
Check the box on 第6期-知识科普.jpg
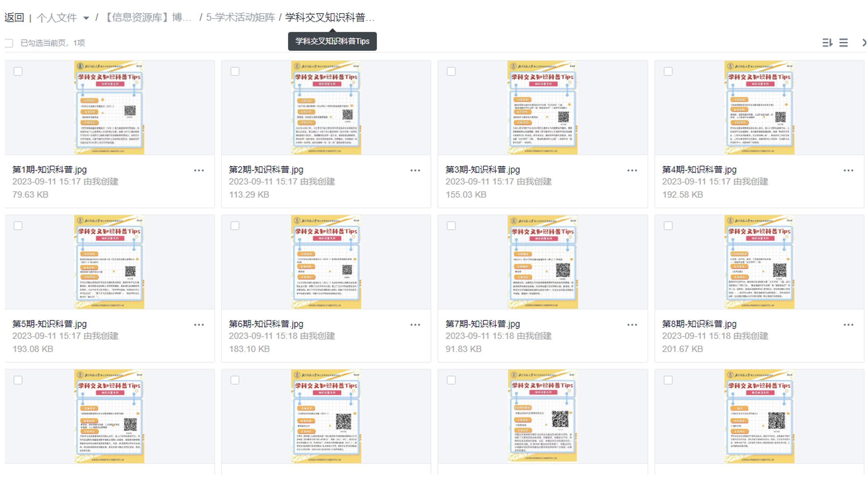coord(235,226)
